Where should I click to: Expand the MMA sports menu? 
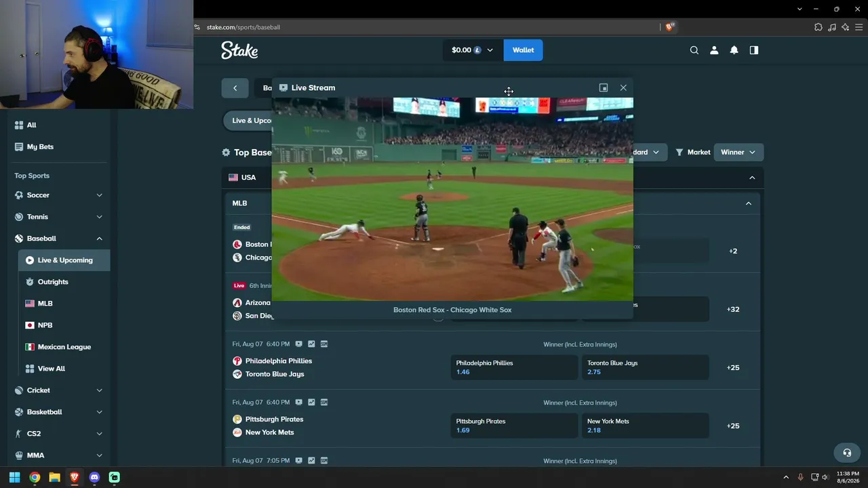point(99,455)
